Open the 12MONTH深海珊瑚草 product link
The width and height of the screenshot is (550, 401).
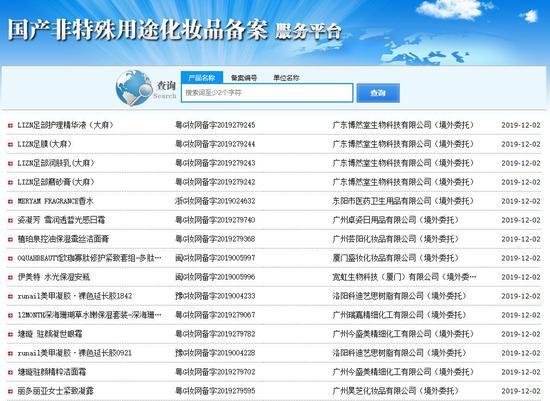(89, 315)
